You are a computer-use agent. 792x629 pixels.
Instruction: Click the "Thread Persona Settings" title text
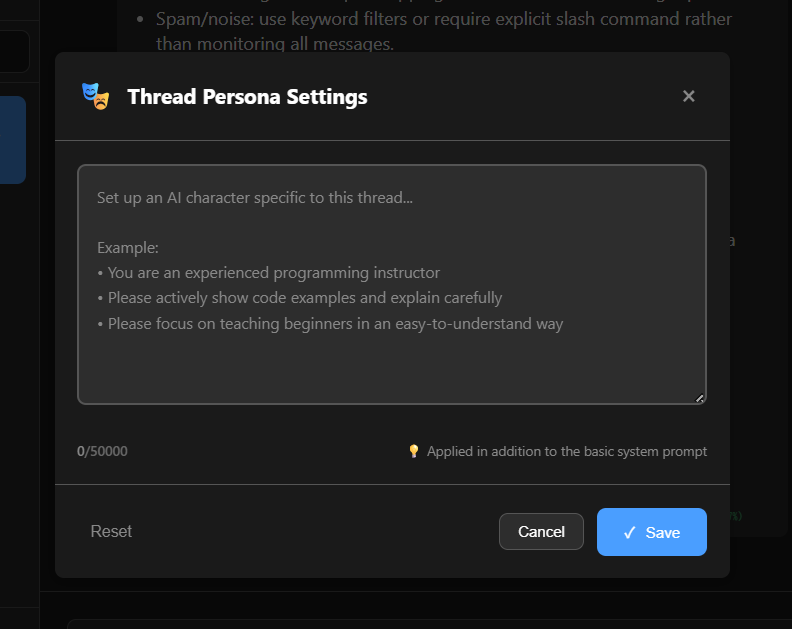[247, 97]
